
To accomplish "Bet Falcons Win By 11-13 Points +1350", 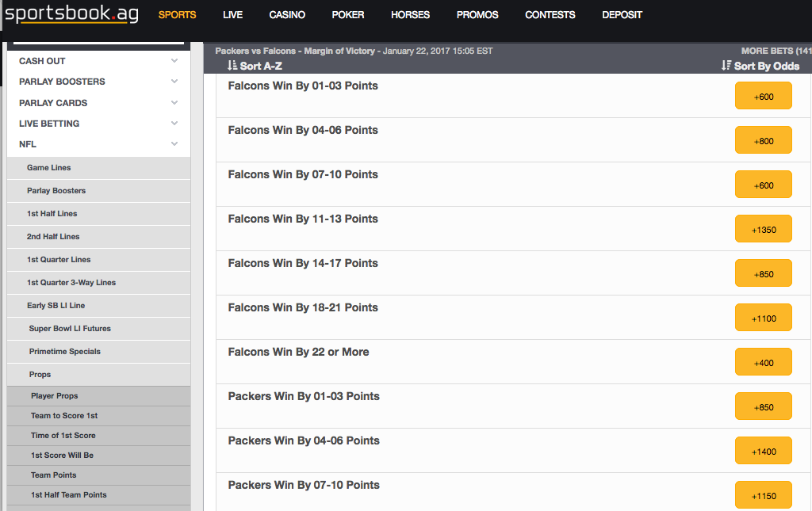I will 764,229.
